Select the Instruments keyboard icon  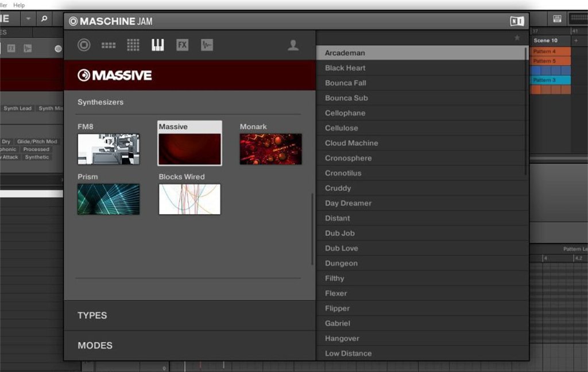pyautogui.click(x=157, y=45)
